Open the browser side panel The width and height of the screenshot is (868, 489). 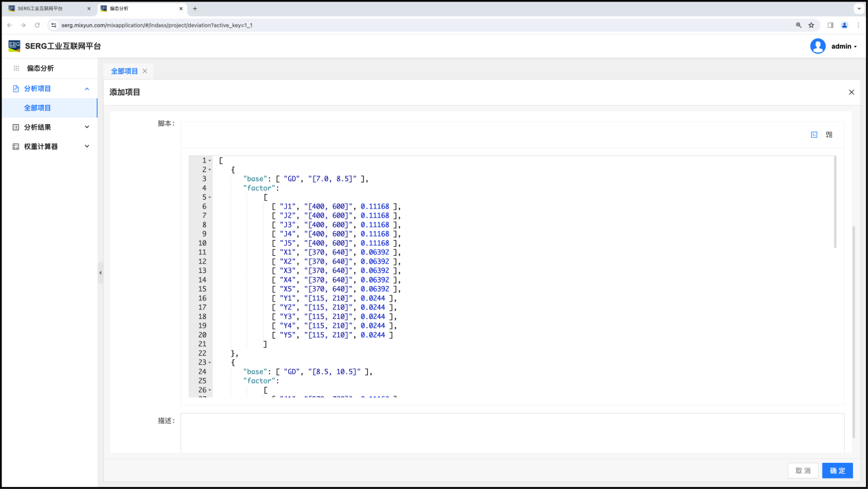point(830,25)
